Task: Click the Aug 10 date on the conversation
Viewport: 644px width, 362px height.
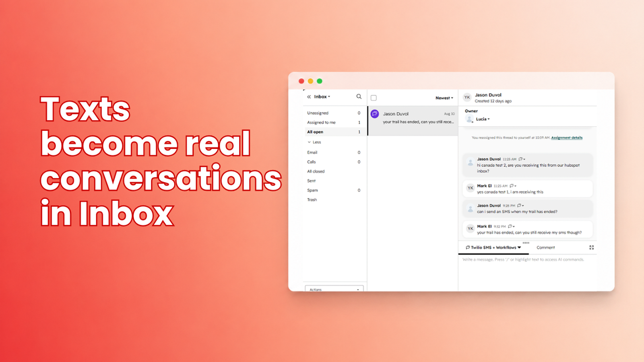Action: [449, 114]
